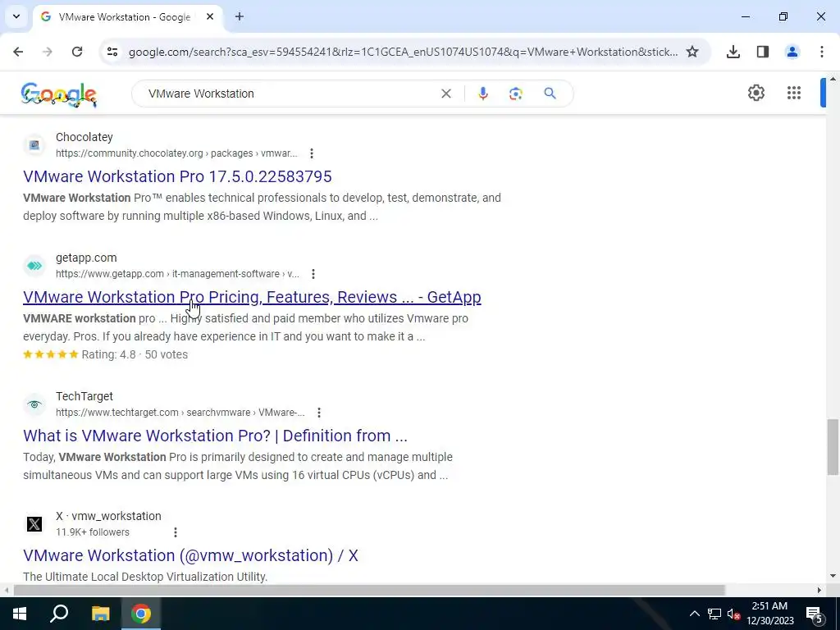Open Chrome profile avatar

click(792, 52)
